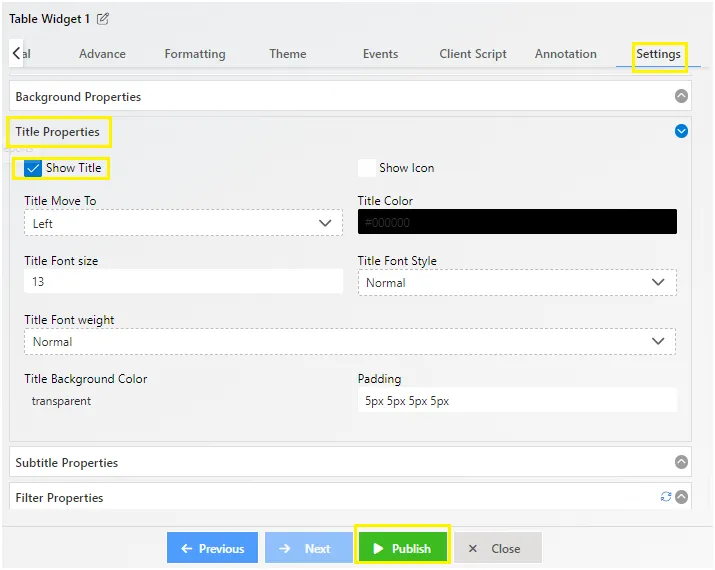Expand the Subtitle Properties section arrow
The image size is (715, 570).
(681, 462)
